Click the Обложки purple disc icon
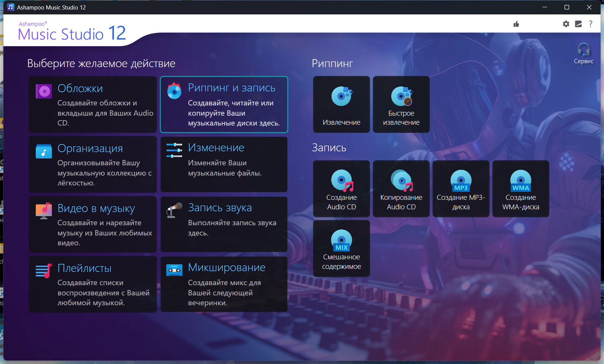The width and height of the screenshot is (604, 364). pos(44,91)
